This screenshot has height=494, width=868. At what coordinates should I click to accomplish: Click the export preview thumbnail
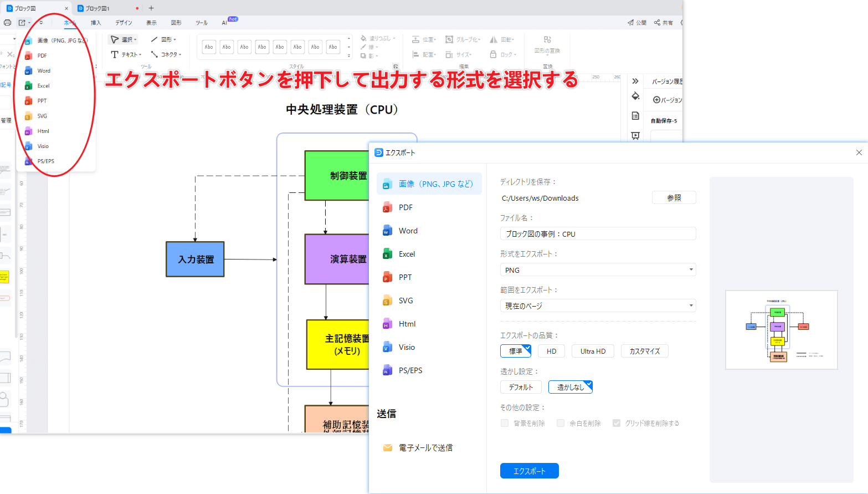[782, 330]
